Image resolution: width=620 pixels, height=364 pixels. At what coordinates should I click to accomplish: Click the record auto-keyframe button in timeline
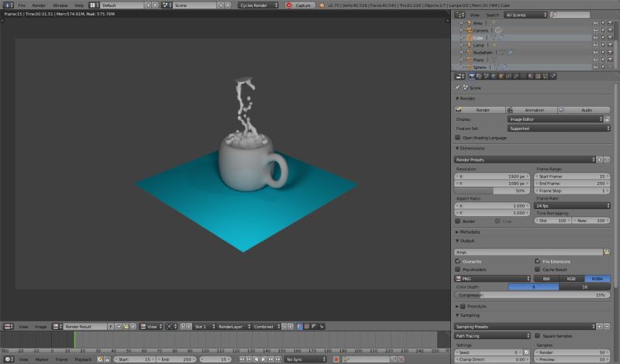[336, 359]
